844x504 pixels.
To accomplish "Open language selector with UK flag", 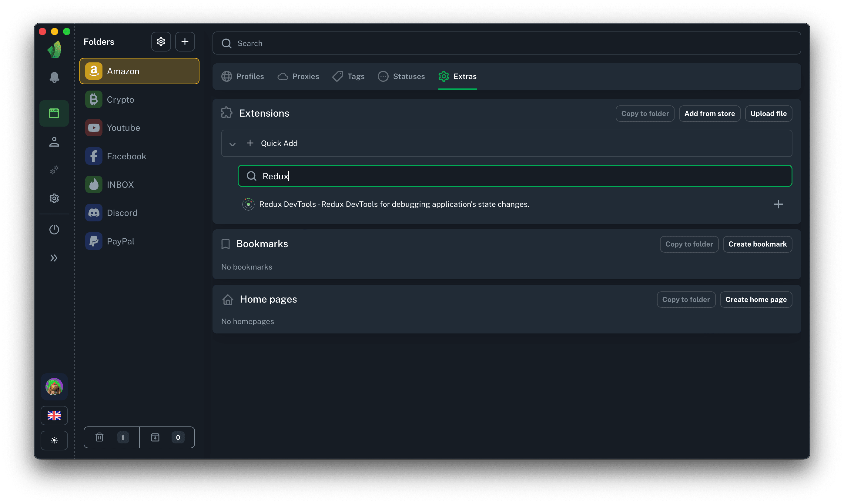I will coord(54,415).
